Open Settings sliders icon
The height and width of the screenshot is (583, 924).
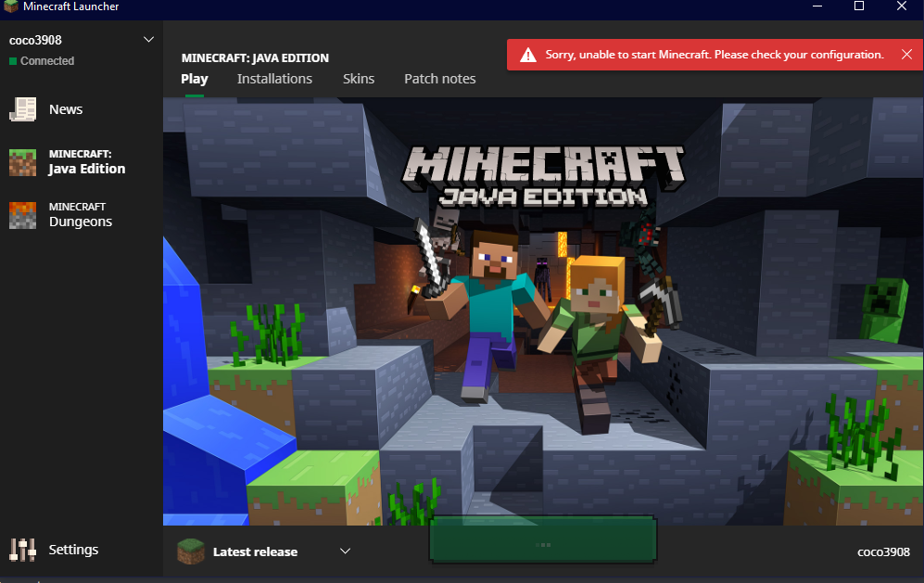[23, 550]
